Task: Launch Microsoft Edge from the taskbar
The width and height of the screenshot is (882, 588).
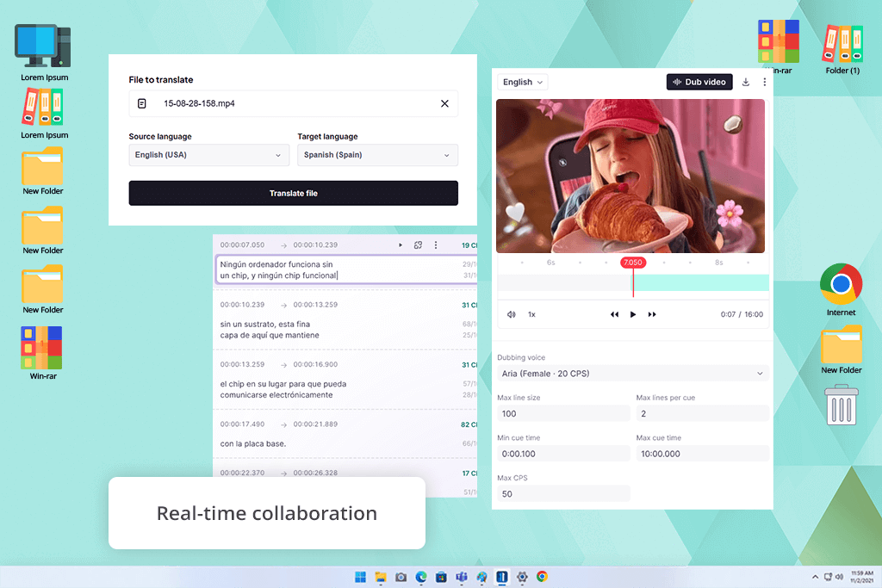Action: [x=421, y=577]
